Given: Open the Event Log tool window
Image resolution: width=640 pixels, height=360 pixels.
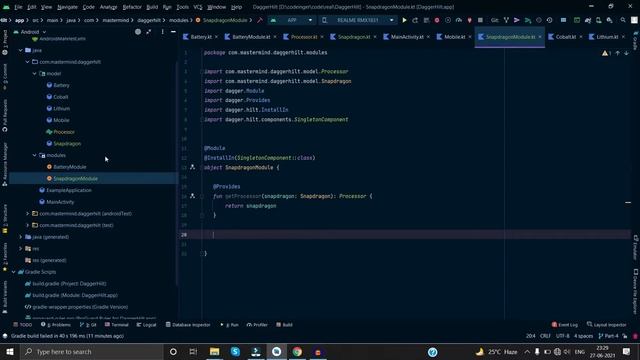Looking at the screenshot, I should click(x=564, y=325).
